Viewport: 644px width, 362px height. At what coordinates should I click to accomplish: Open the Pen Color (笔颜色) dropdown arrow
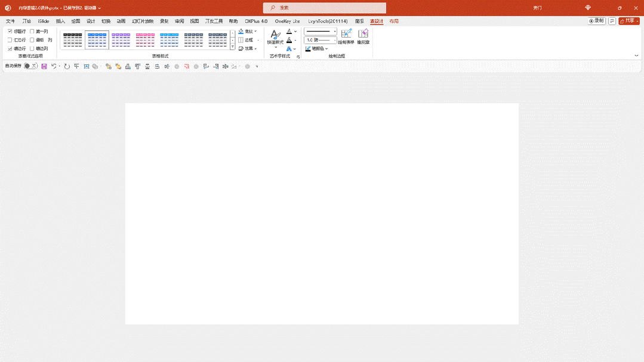(x=326, y=48)
